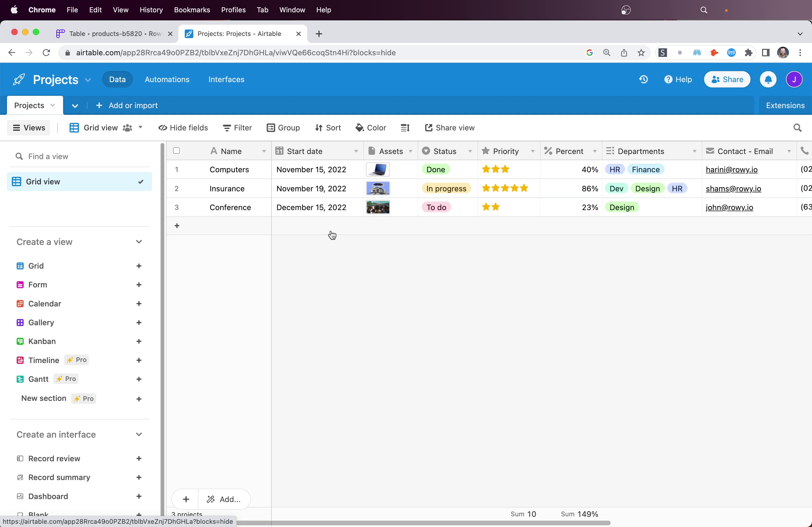The height and width of the screenshot is (527, 812).
Task: Open Color options
Action: pyautogui.click(x=371, y=128)
